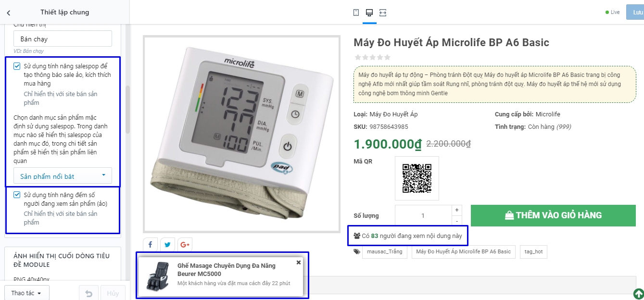Click the Bán chạy text field
This screenshot has width=644, height=300.
click(63, 39)
